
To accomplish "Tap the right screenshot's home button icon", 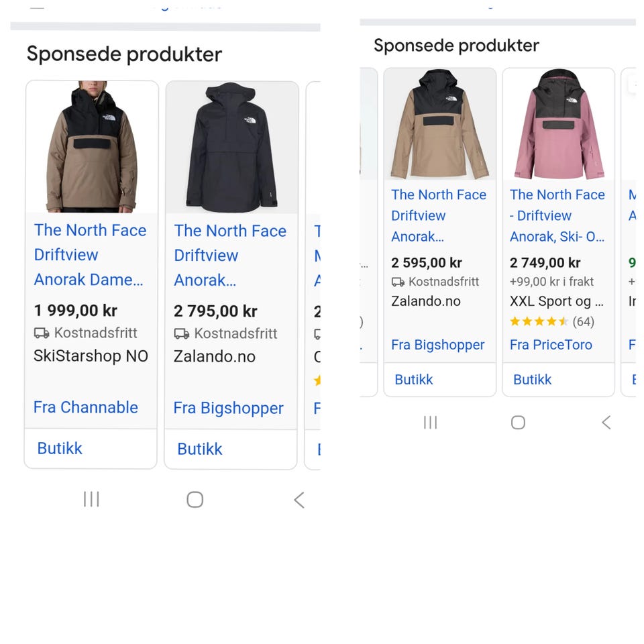I will [517, 422].
